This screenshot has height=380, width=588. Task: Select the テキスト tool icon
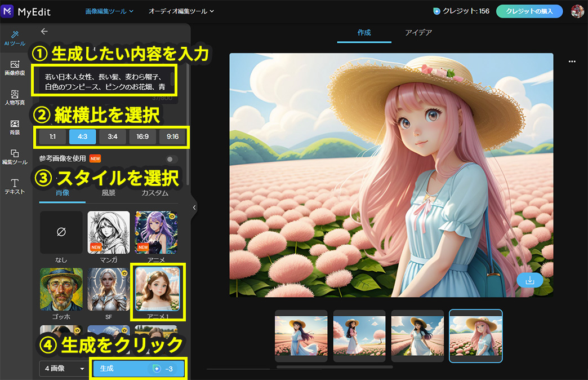point(15,187)
